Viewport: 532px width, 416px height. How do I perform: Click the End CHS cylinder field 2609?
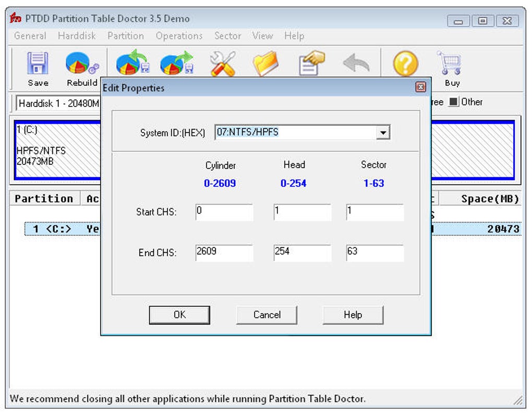click(x=224, y=253)
